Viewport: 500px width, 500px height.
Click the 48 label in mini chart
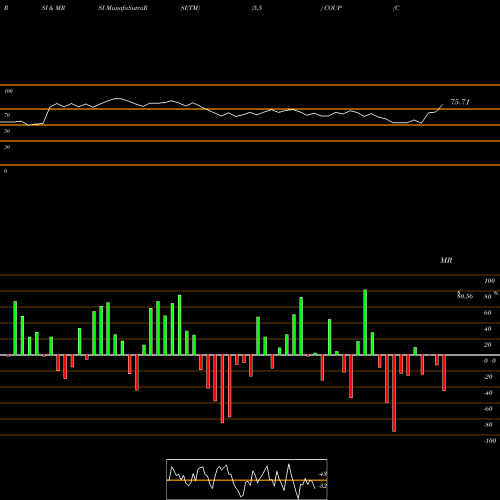[x=323, y=474]
